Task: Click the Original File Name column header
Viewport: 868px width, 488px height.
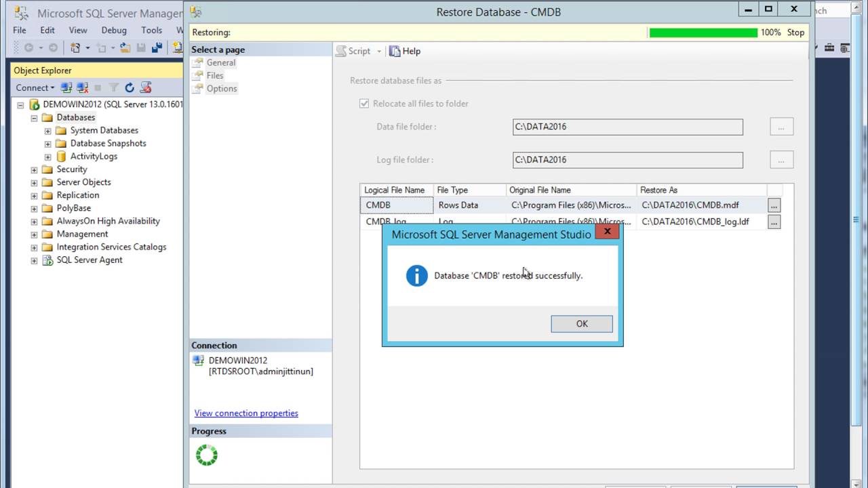Action: point(572,190)
